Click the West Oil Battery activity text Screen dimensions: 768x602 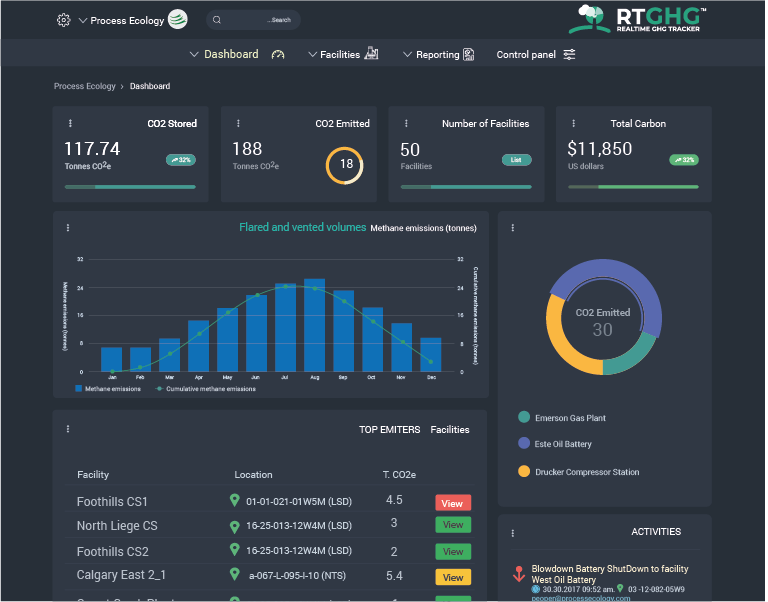pyautogui.click(x=564, y=579)
